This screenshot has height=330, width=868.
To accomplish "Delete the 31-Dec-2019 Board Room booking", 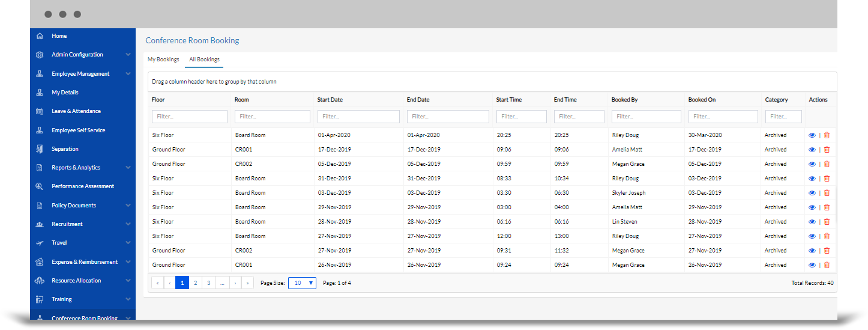I will tap(827, 179).
